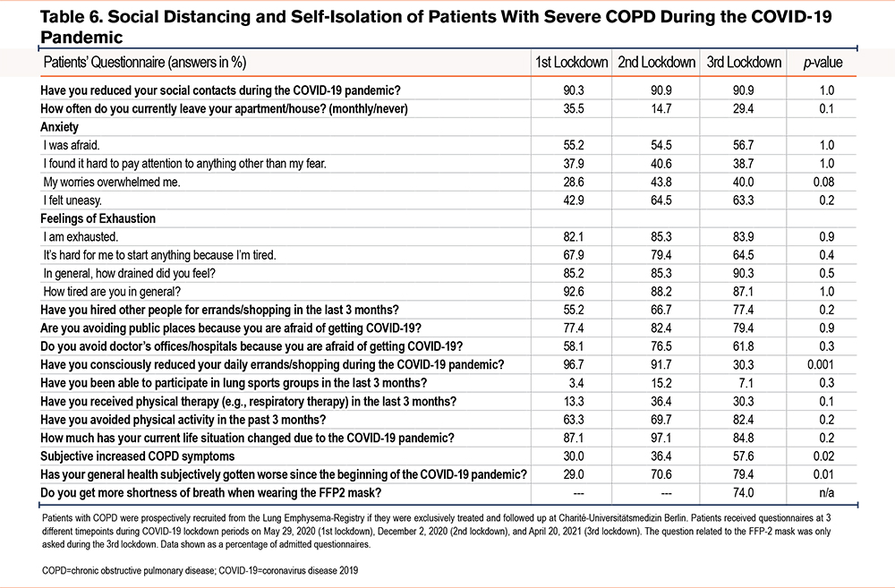Click the 'My worries overwhelmed me.' row
The image size is (895, 588).
(x=448, y=182)
